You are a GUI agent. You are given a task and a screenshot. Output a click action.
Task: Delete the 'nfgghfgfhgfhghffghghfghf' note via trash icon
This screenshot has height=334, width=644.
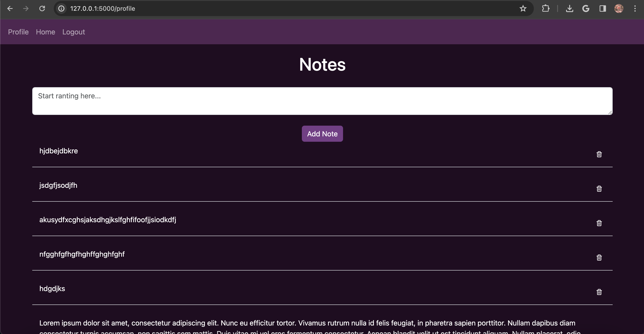[x=599, y=257]
